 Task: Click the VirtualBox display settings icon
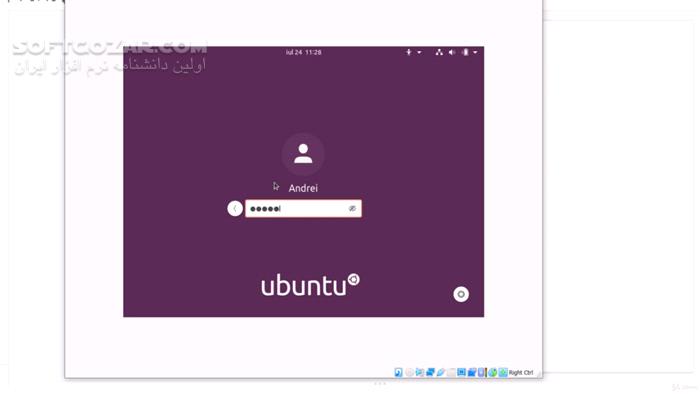(x=462, y=372)
